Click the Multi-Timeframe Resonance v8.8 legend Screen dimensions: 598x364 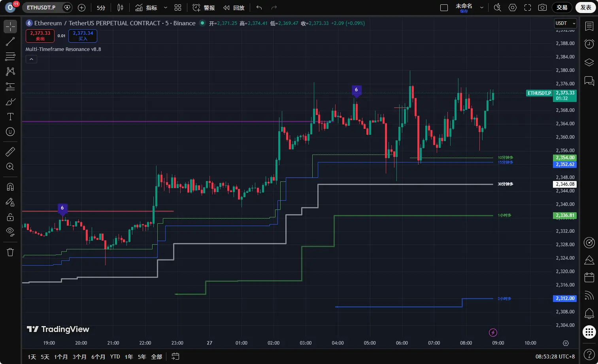click(63, 49)
